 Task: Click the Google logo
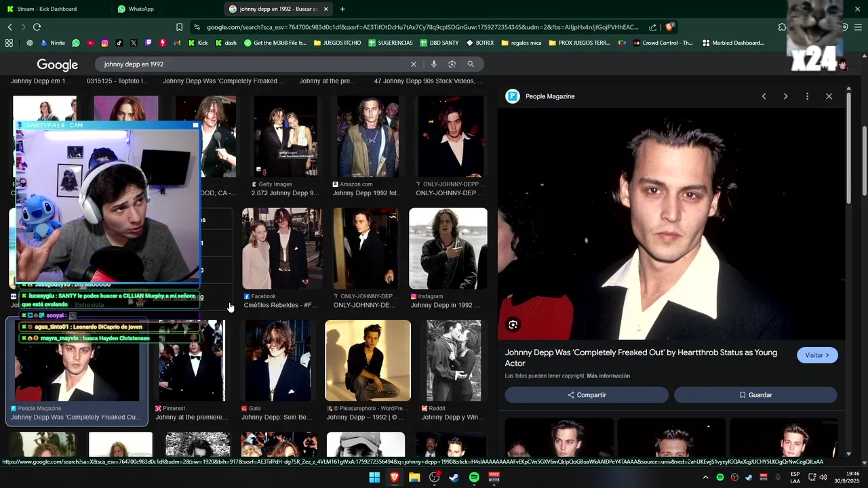pyautogui.click(x=58, y=64)
